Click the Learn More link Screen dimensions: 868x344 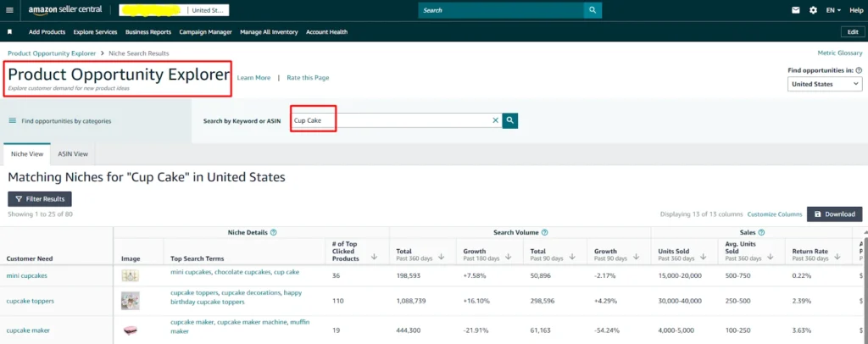[x=253, y=78]
